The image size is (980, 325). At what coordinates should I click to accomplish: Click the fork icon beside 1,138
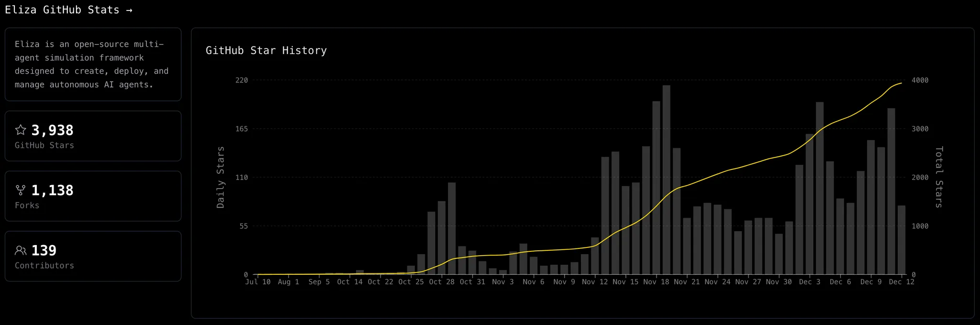pos(21,190)
